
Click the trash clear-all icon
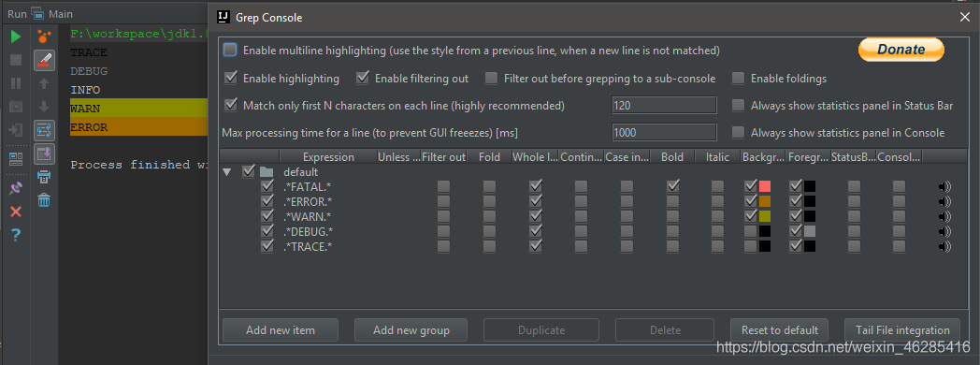coord(44,200)
